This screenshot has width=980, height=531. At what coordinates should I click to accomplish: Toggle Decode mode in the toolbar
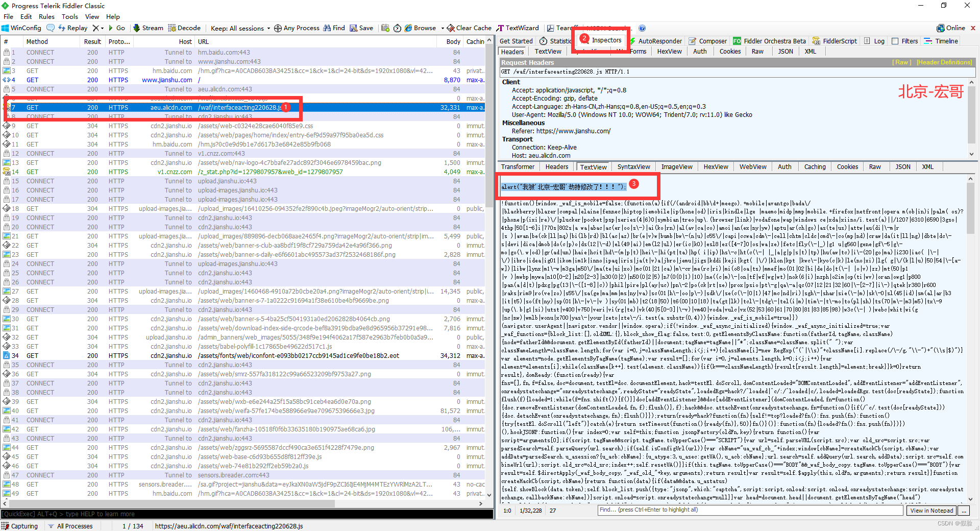tap(184, 28)
